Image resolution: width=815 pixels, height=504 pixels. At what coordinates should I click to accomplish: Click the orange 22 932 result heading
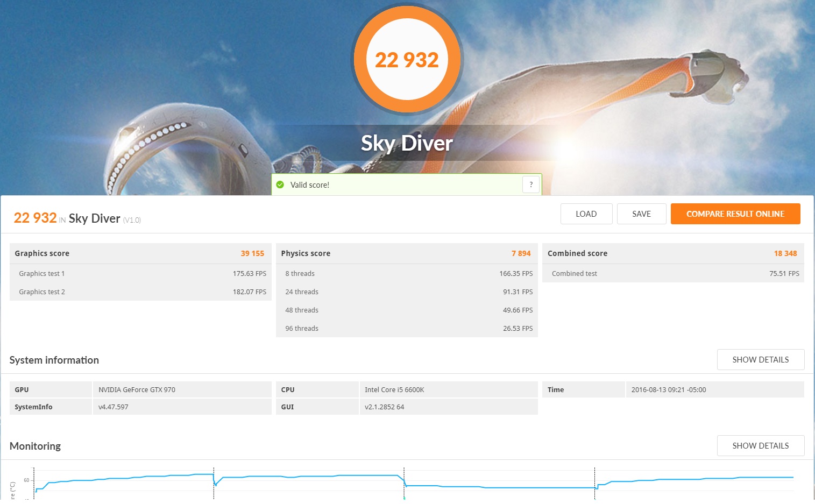tap(35, 218)
